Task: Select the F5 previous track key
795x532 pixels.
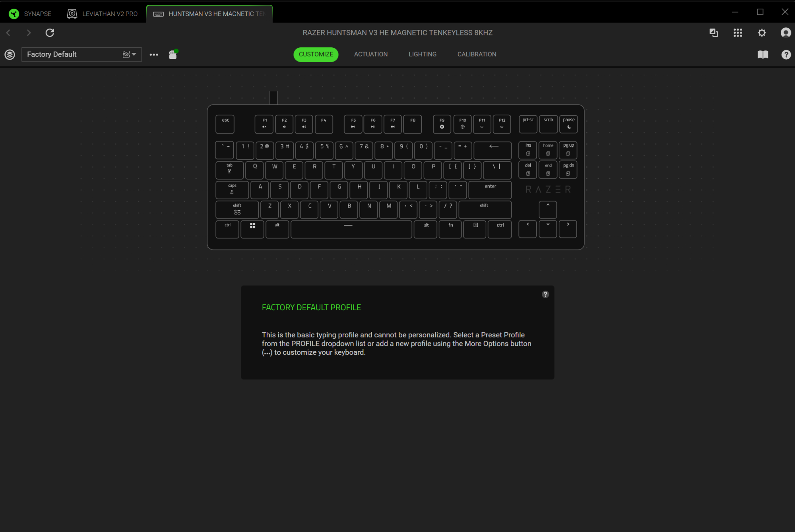Action: (x=353, y=124)
